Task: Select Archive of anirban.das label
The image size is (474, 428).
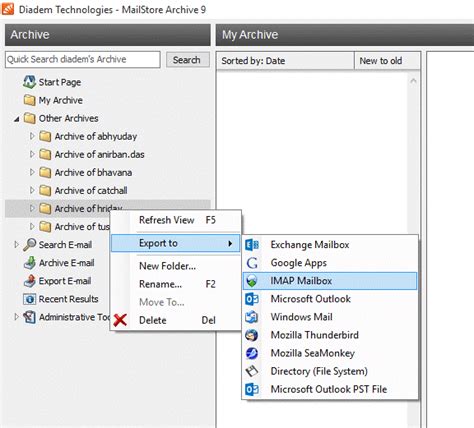Action: (99, 154)
